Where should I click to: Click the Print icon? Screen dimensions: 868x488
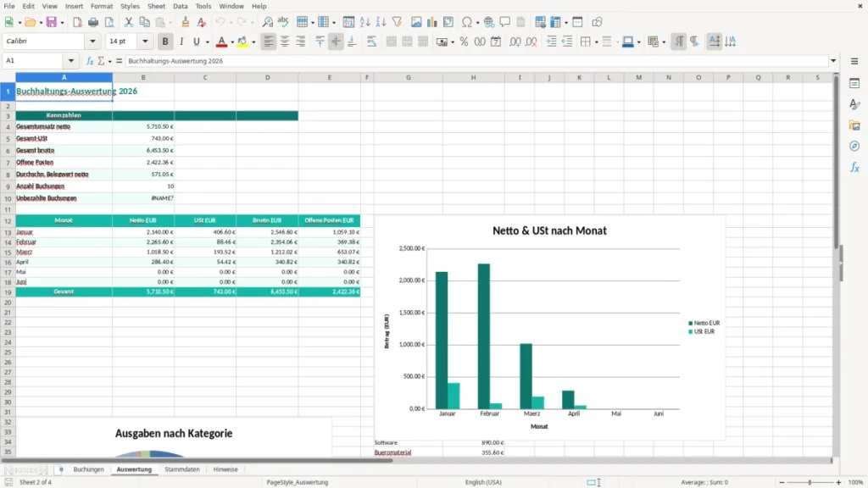click(x=93, y=22)
